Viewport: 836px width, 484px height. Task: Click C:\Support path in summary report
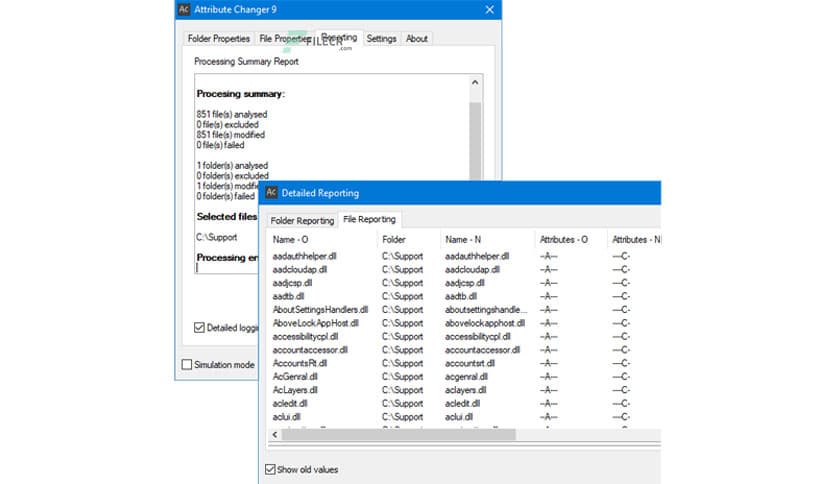point(216,237)
